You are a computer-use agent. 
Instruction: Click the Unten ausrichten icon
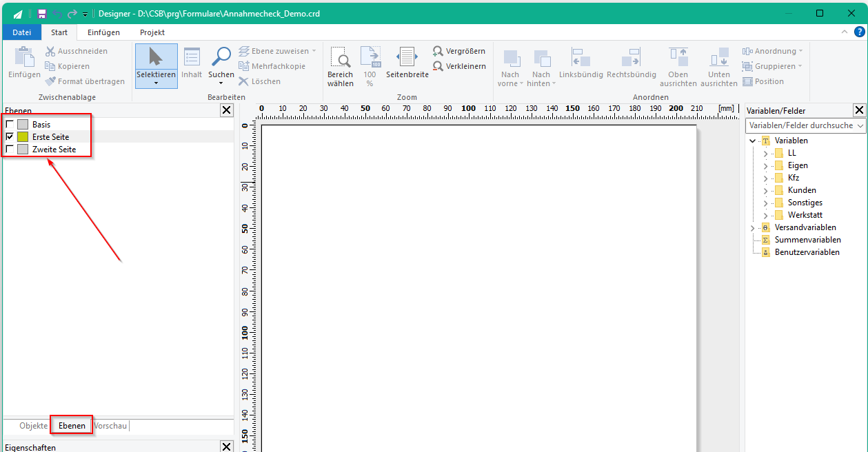719,58
